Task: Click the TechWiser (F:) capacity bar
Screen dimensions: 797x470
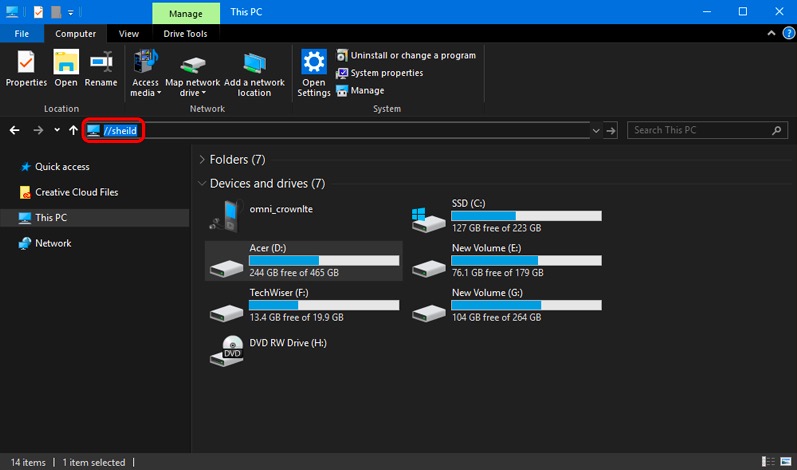Action: [324, 305]
